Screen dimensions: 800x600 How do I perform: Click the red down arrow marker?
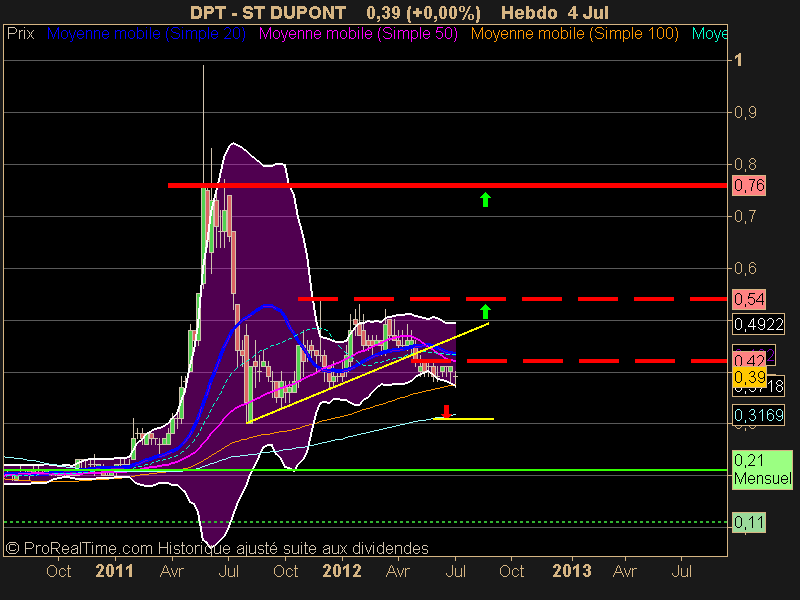[x=446, y=411]
